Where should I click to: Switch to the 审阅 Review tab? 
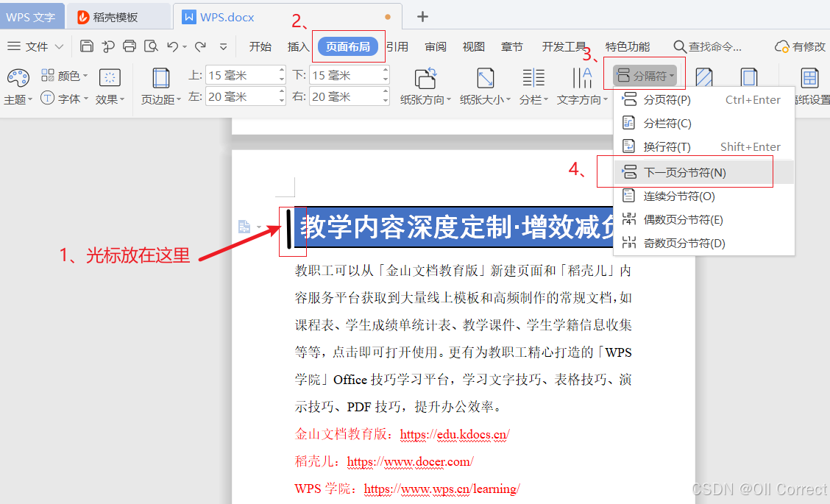coord(436,46)
